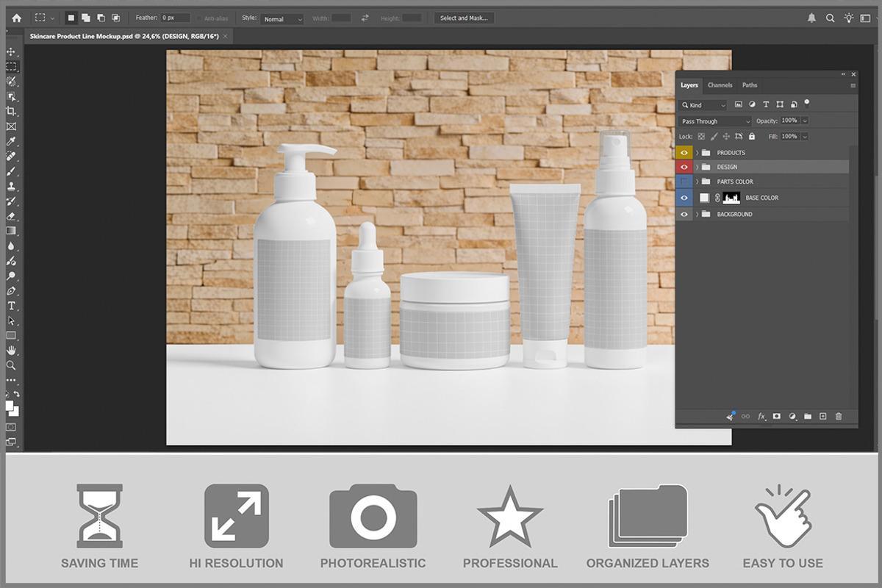Select the Crop tool
The width and height of the screenshot is (882, 588).
[x=11, y=111]
